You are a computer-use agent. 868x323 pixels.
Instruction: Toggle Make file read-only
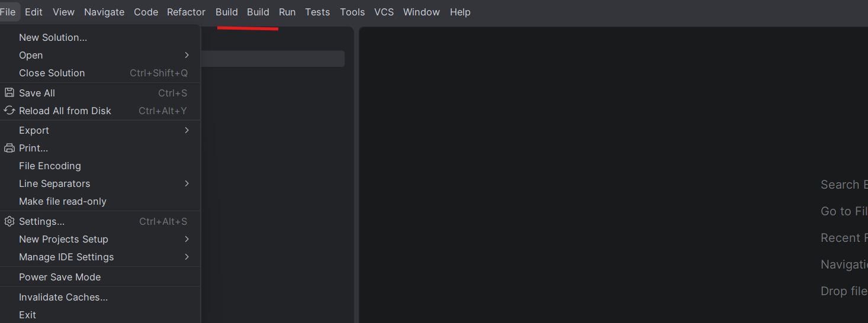pyautogui.click(x=100, y=201)
